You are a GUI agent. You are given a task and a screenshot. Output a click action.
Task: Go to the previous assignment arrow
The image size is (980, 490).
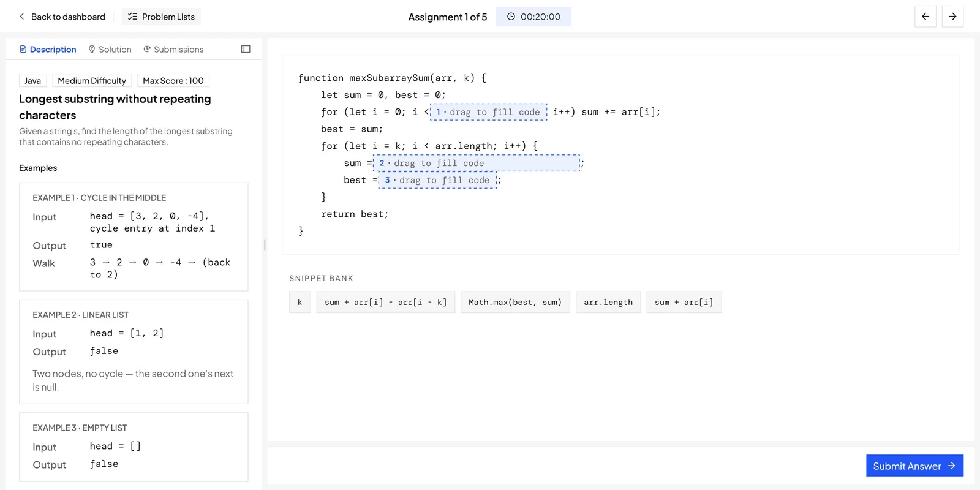tap(925, 17)
